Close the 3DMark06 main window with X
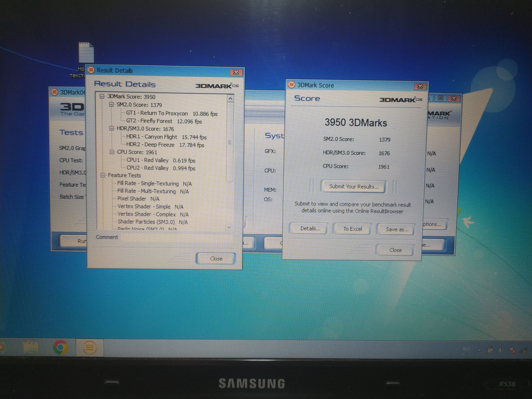This screenshot has height=399, width=532. point(454,98)
